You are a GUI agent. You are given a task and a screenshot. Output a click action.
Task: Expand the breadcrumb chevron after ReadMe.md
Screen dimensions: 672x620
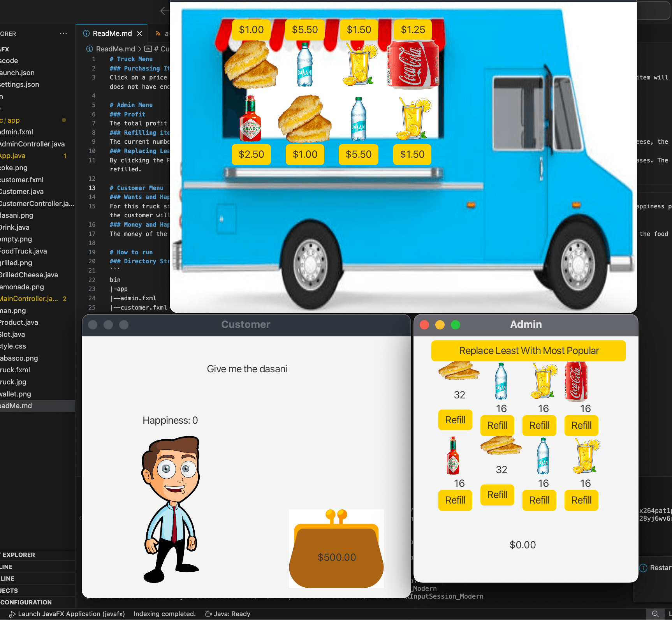tap(140, 49)
